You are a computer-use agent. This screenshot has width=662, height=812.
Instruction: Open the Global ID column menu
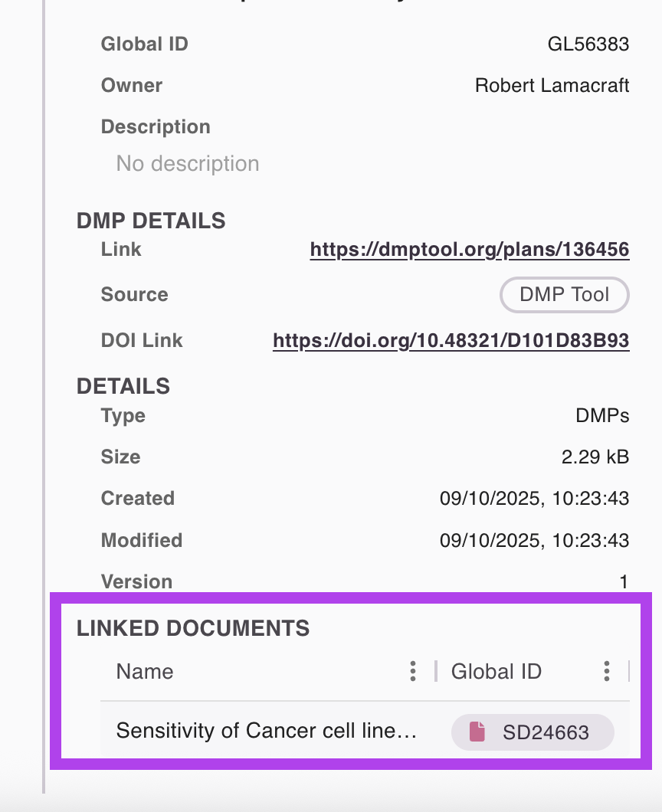607,672
